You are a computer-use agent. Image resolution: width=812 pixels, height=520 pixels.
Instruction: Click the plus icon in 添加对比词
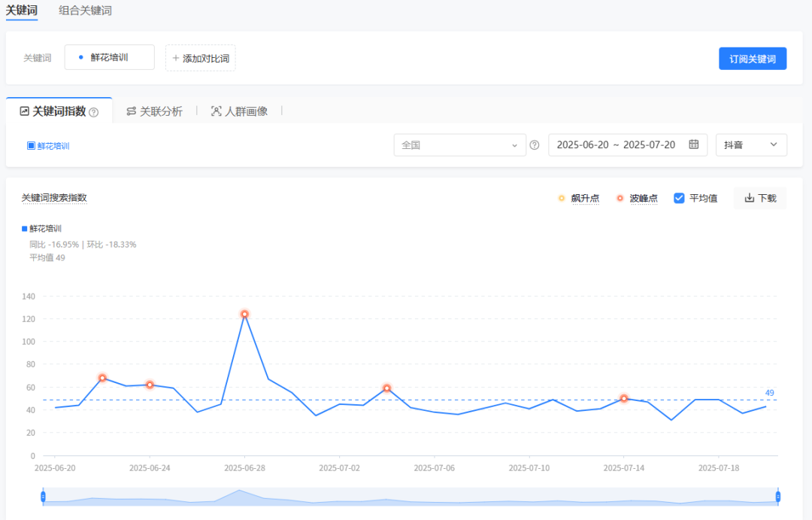(x=176, y=58)
